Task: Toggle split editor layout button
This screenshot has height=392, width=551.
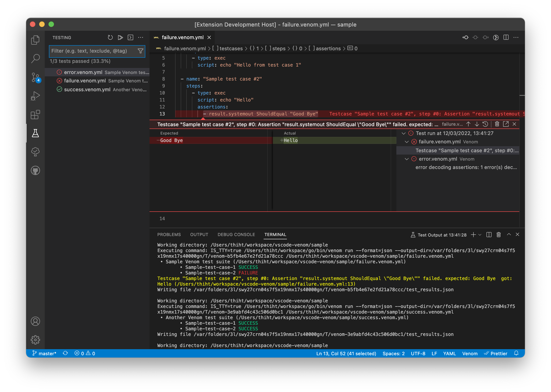Action: 506,37
